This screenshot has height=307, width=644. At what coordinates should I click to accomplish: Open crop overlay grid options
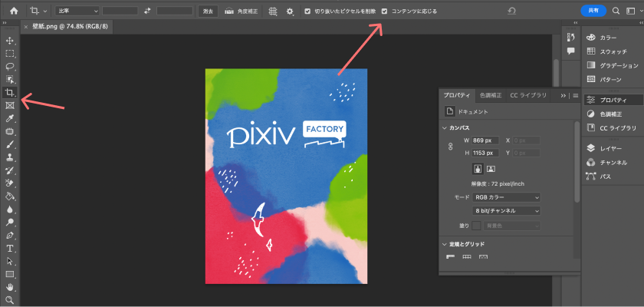[273, 12]
